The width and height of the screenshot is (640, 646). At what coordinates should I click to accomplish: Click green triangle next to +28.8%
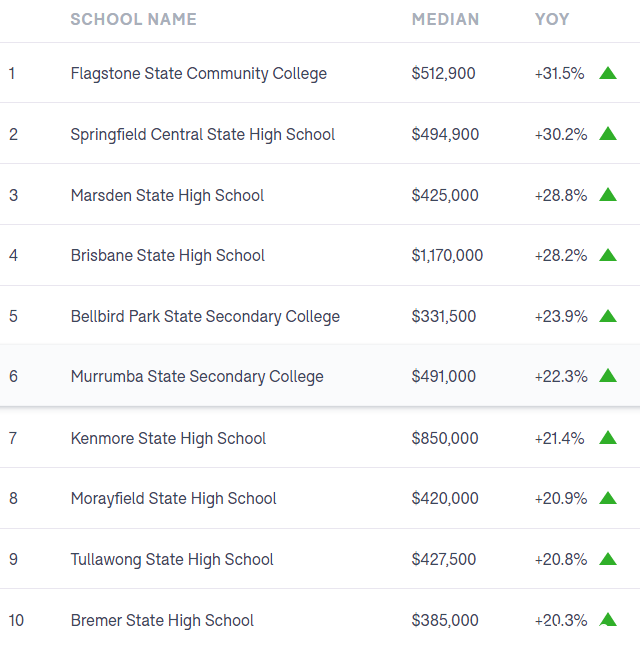tap(608, 195)
